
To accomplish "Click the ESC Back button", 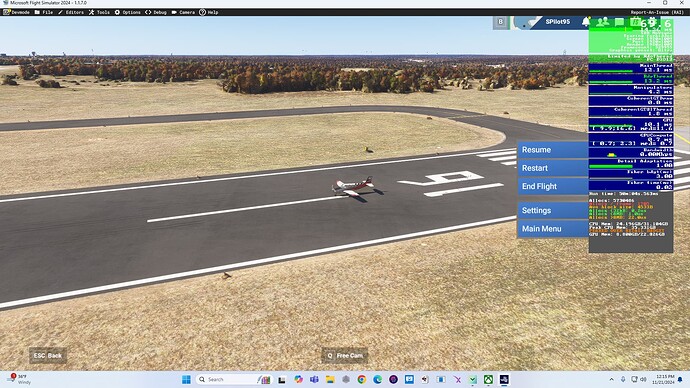I will (x=48, y=355).
